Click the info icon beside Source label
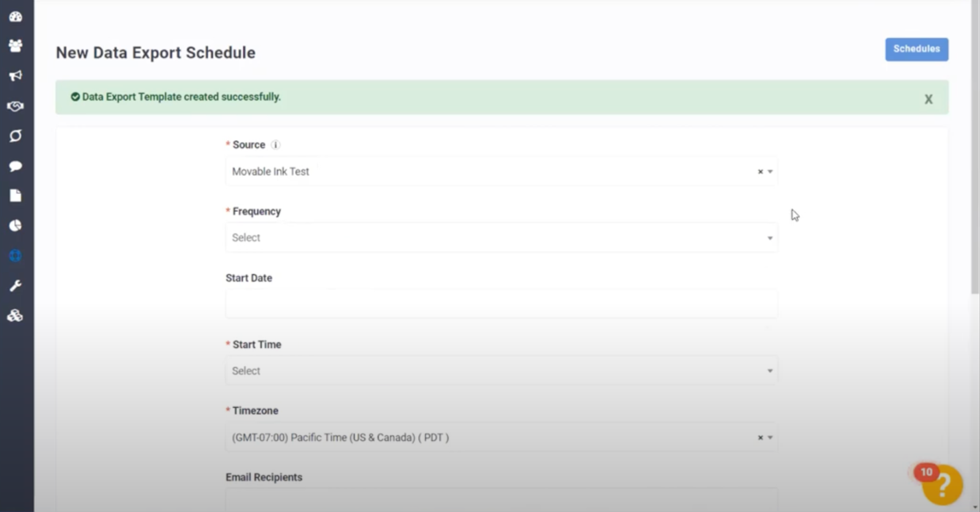This screenshot has height=512, width=980. pyautogui.click(x=276, y=145)
